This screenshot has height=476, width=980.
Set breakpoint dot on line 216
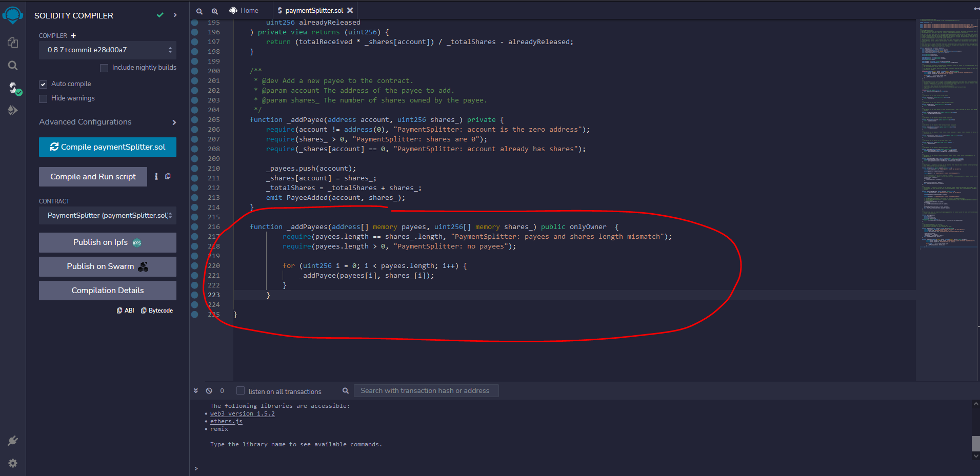coord(195,227)
